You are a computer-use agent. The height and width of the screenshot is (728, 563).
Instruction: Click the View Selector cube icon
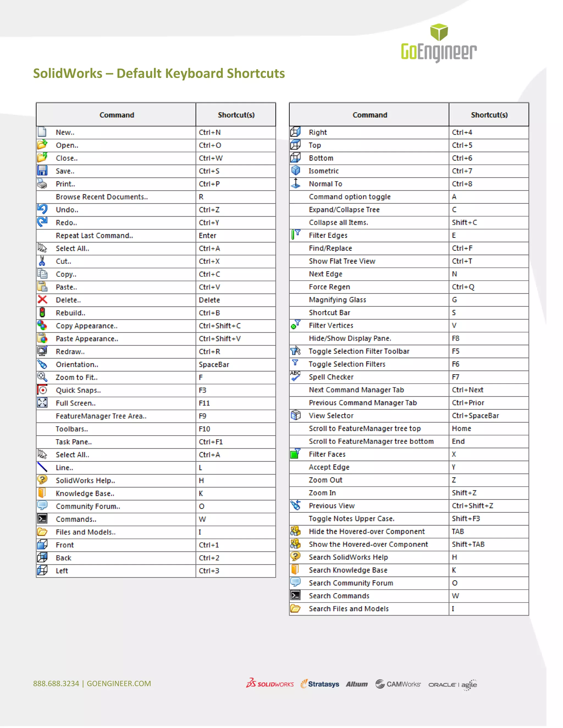[x=296, y=415]
